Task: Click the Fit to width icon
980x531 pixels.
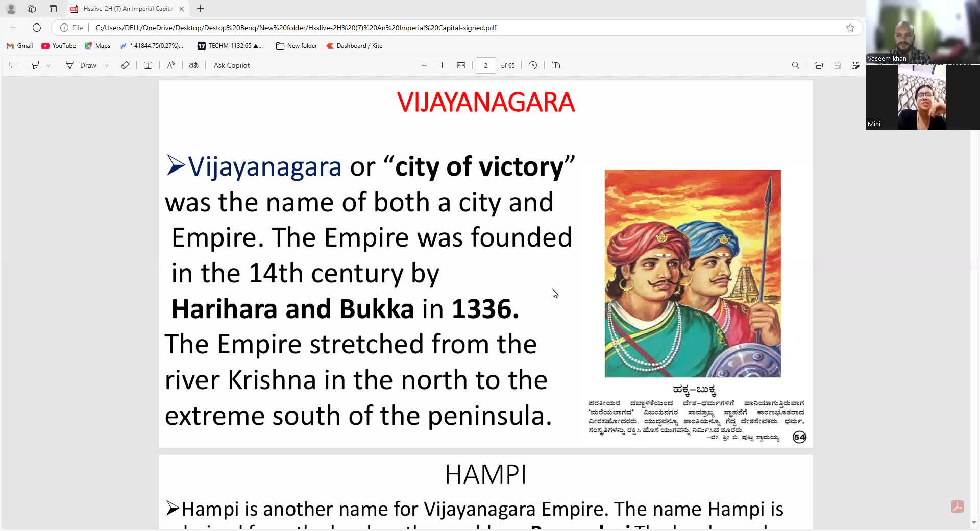Action: 461,65
